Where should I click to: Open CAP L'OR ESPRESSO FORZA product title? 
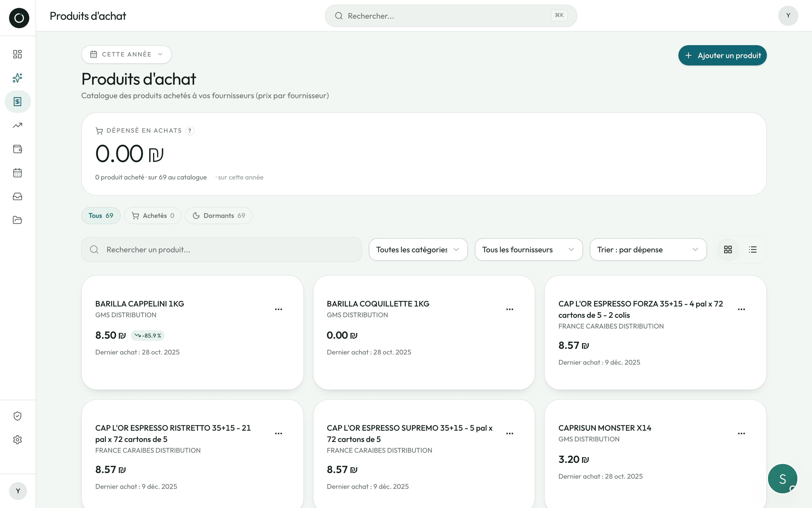pyautogui.click(x=641, y=309)
